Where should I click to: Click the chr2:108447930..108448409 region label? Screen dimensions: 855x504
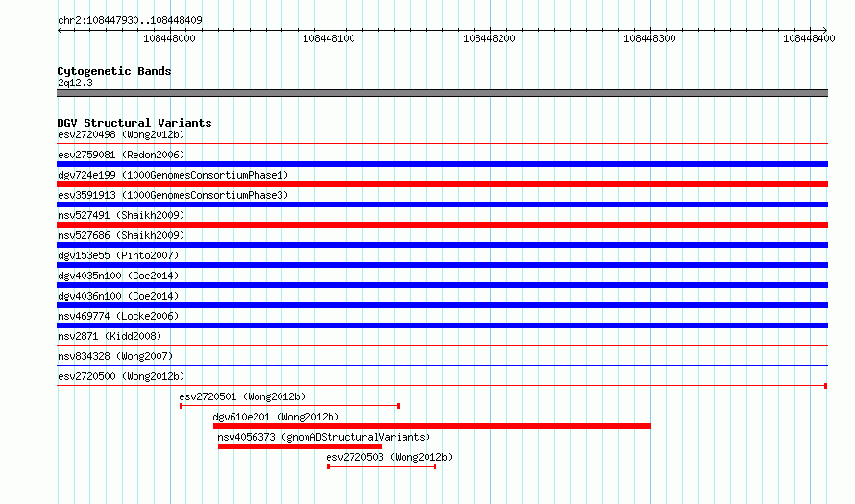click(130, 20)
